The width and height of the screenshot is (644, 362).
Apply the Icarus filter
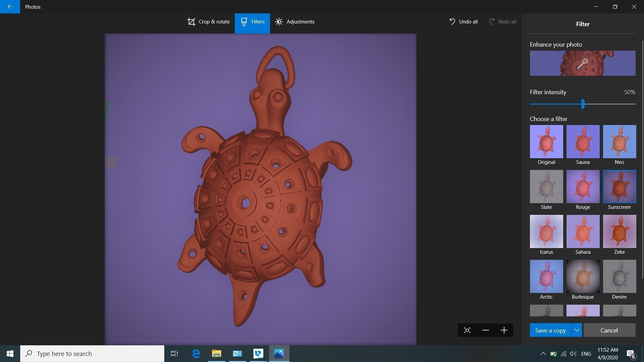pos(546,231)
